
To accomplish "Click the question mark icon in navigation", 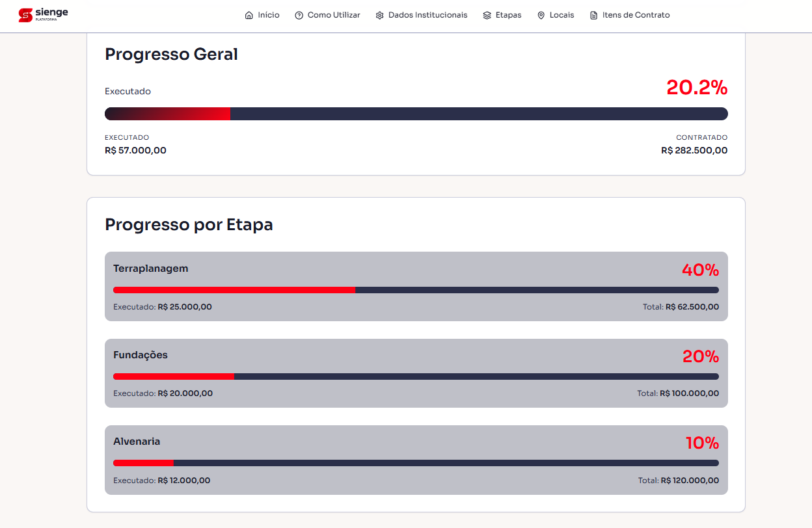I will (x=299, y=15).
